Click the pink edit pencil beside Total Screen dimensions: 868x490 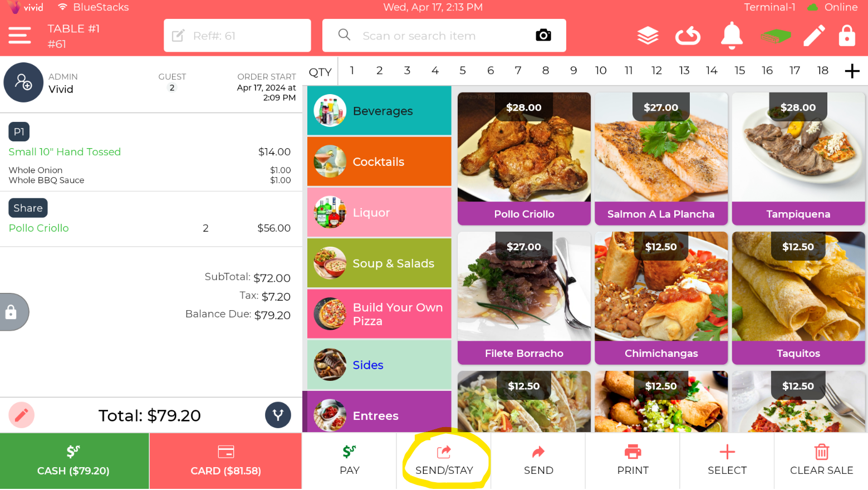[x=22, y=415]
